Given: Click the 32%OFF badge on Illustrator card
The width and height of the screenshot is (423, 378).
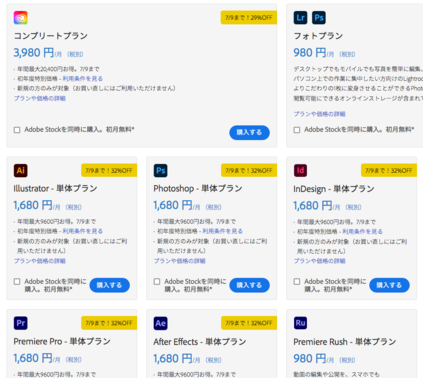Looking at the screenshot, I should (109, 170).
